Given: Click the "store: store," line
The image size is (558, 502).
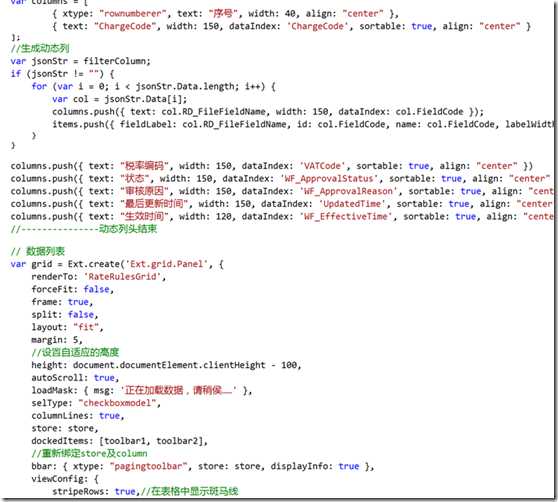Looking at the screenshot, I should tap(65, 429).
